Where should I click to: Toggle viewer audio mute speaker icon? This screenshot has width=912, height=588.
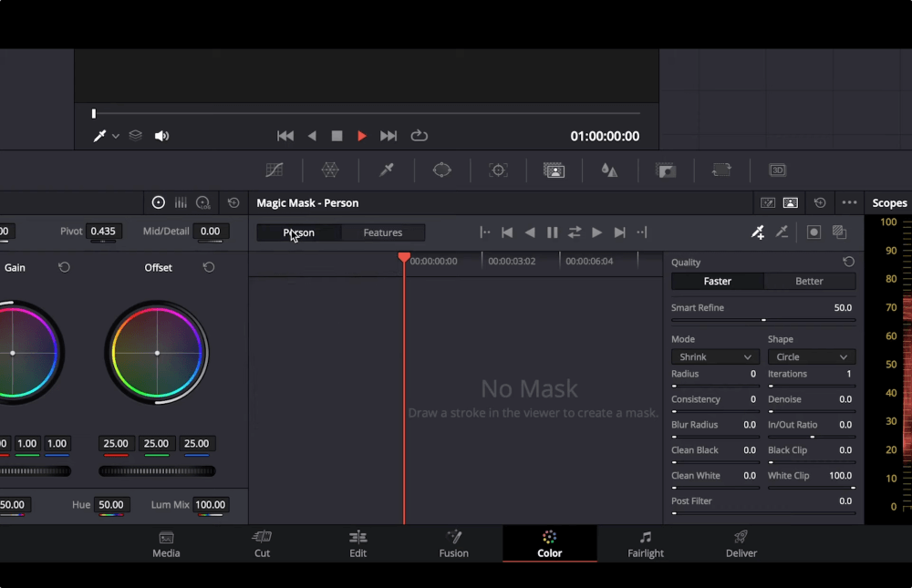tap(161, 136)
